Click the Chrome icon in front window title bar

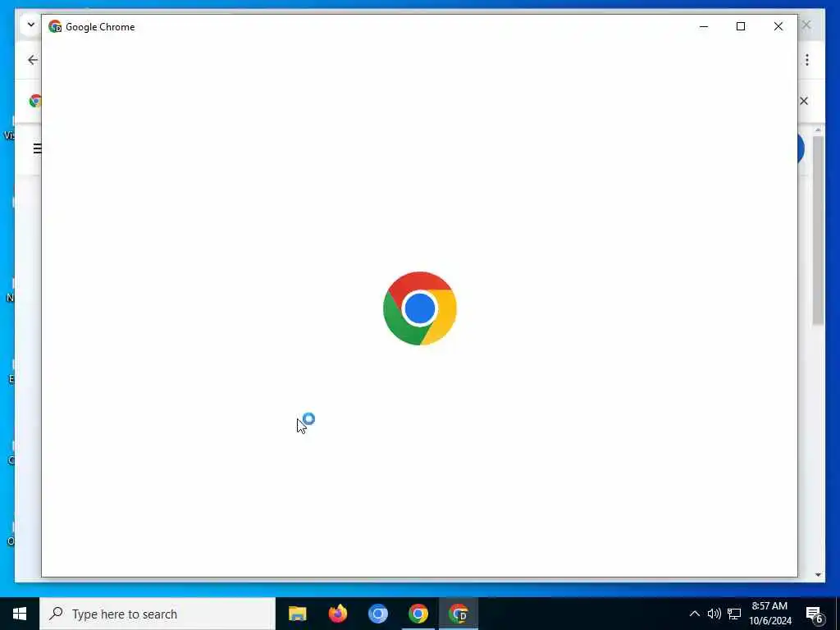coord(55,27)
